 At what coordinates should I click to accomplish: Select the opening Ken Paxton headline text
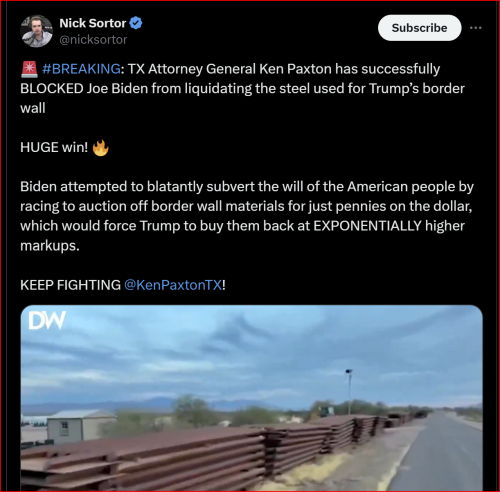(242, 89)
